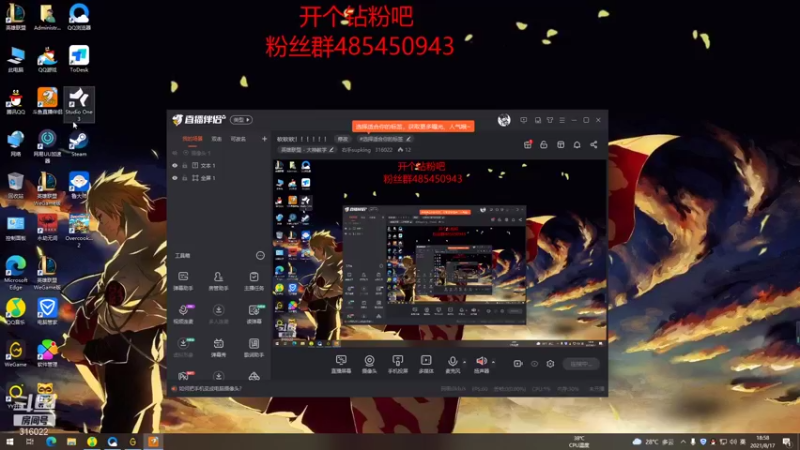This screenshot has height=450, width=800.
Task: Open the Windows notification center icon
Action: [787, 441]
